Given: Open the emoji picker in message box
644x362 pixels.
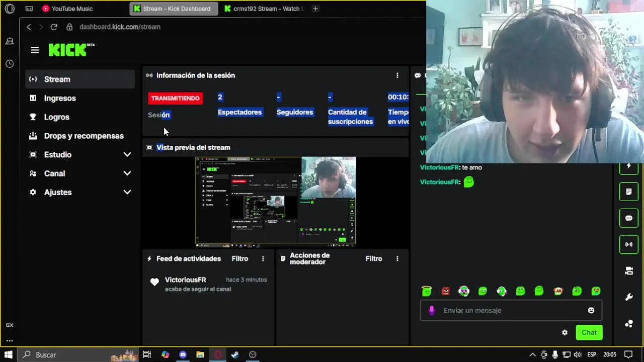Looking at the screenshot, I should [x=591, y=310].
